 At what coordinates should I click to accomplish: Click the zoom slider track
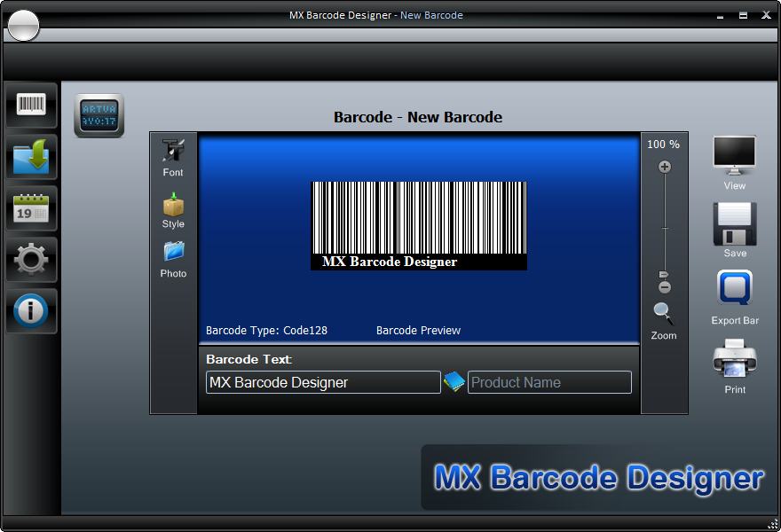(665, 226)
